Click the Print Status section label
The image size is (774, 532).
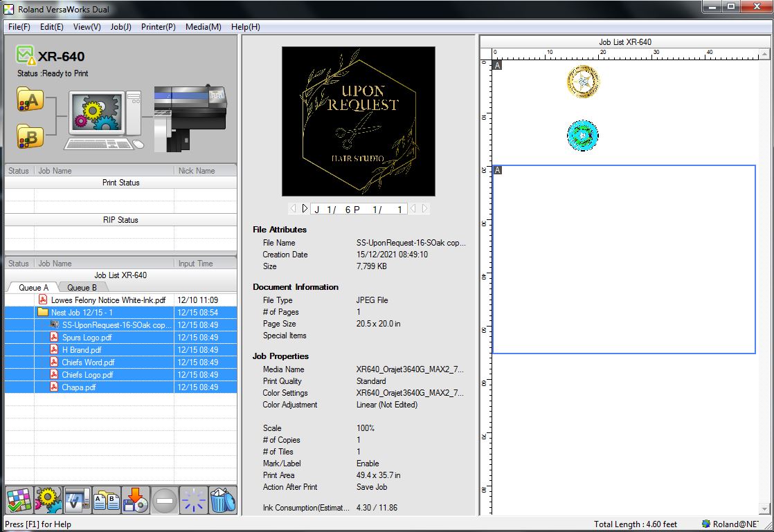[x=121, y=183]
